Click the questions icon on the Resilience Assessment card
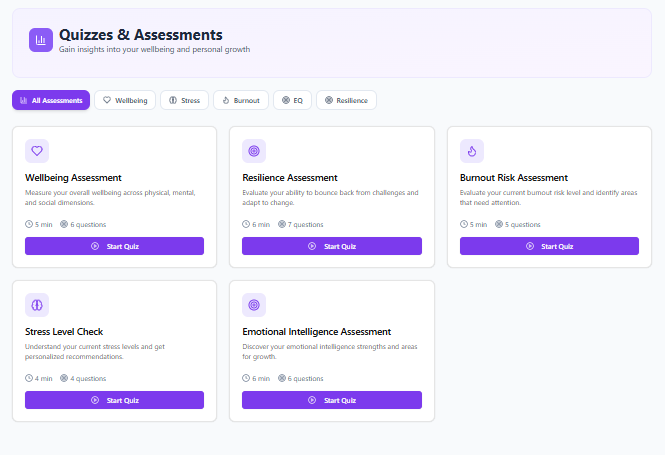Image resolution: width=665 pixels, height=455 pixels. coord(282,224)
